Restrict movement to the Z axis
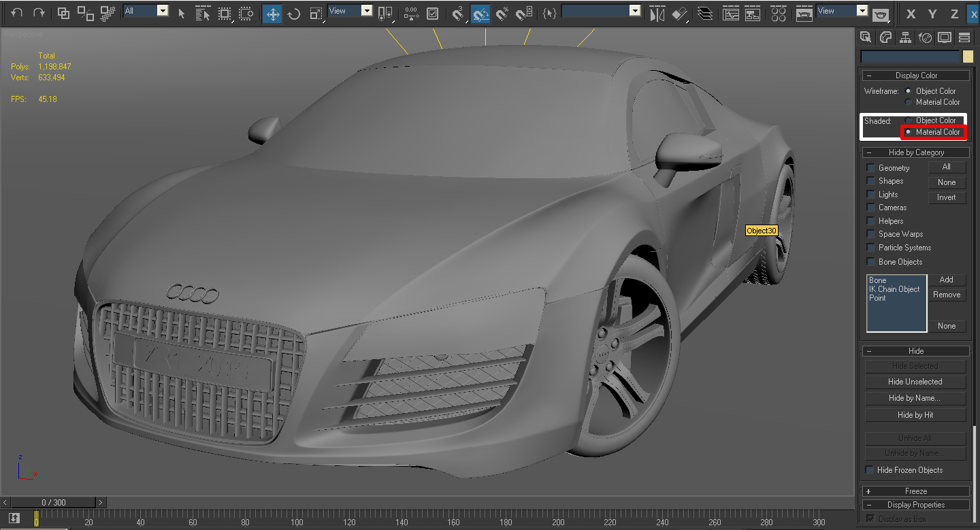 click(954, 14)
